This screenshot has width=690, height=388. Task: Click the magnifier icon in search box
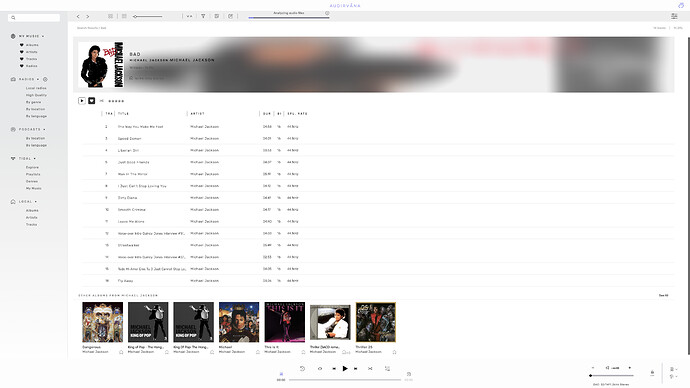[13, 18]
